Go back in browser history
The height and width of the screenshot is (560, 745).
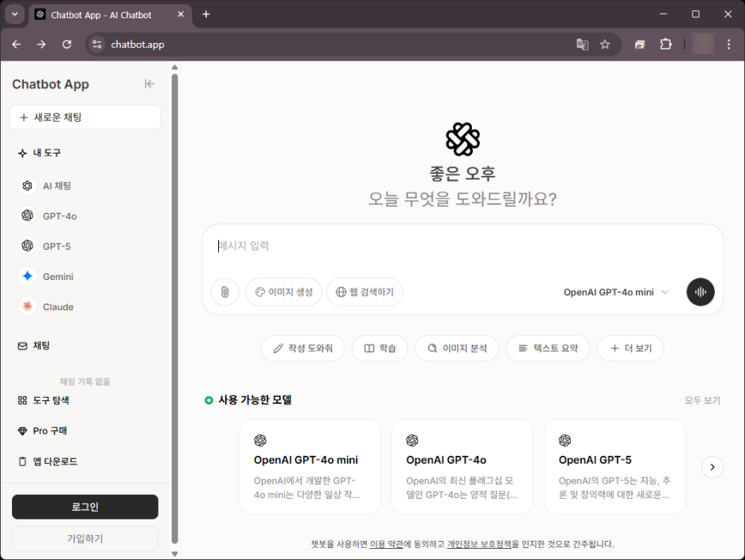coord(16,45)
